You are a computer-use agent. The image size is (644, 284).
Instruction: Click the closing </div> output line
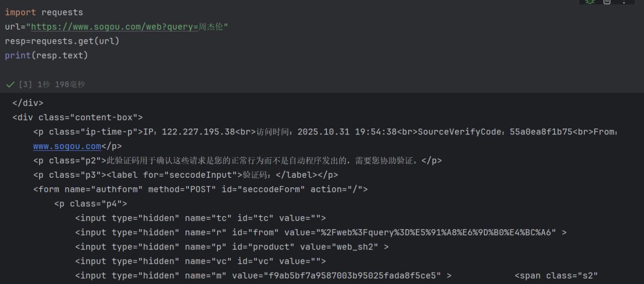tap(28, 103)
